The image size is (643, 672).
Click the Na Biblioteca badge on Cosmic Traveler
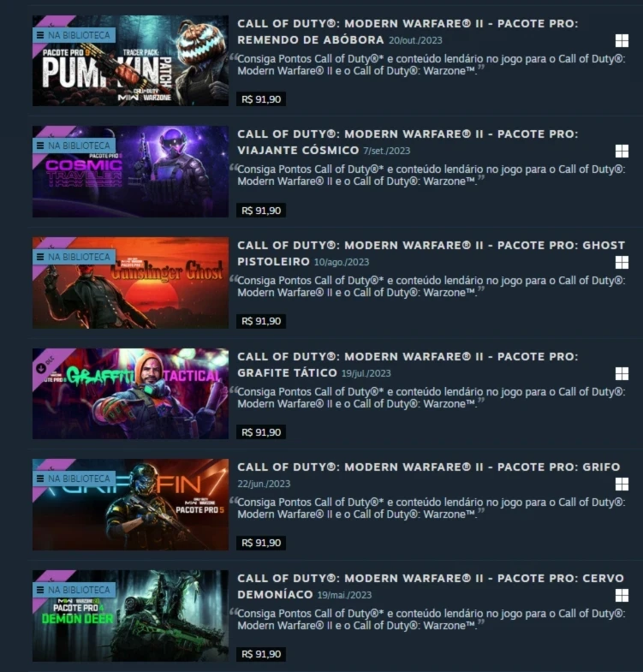click(x=74, y=146)
